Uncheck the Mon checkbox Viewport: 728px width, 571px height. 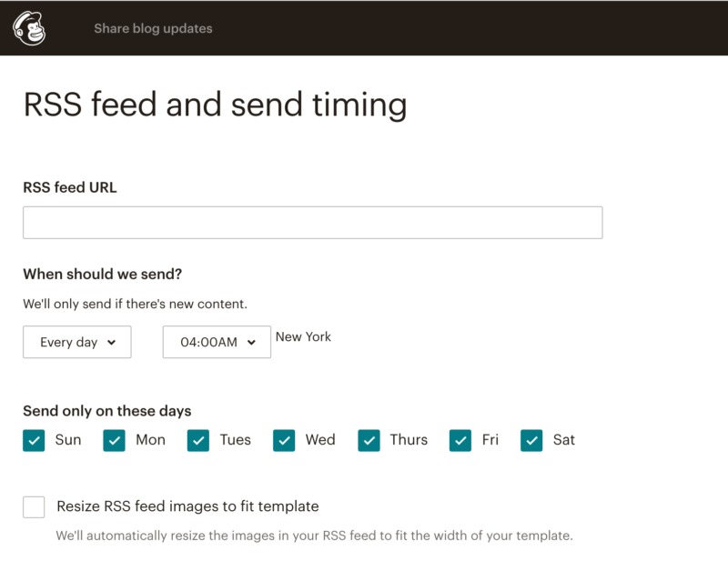click(114, 440)
